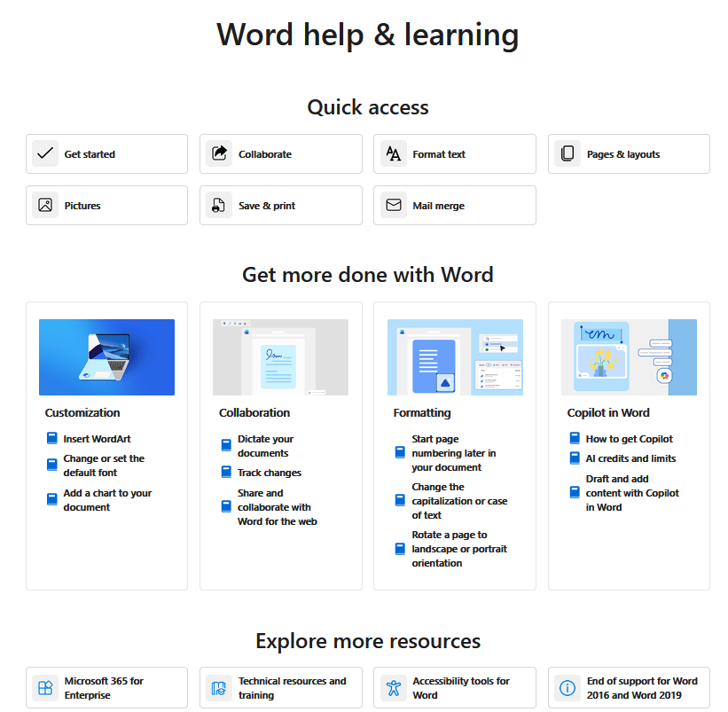Click the book icon beside Rotate a page
This screenshot has height=712, width=728.
tap(400, 549)
